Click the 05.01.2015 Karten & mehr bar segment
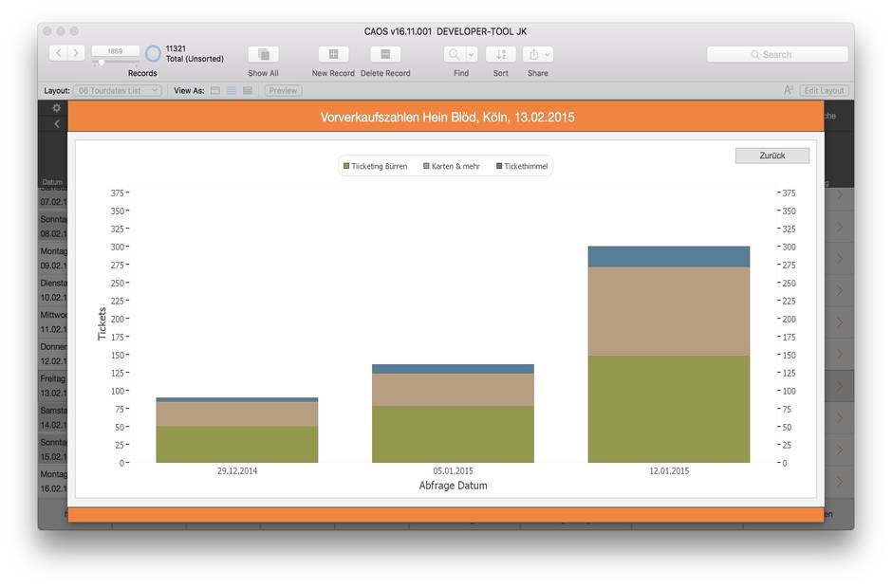The height and width of the screenshot is (588, 892). tap(453, 390)
